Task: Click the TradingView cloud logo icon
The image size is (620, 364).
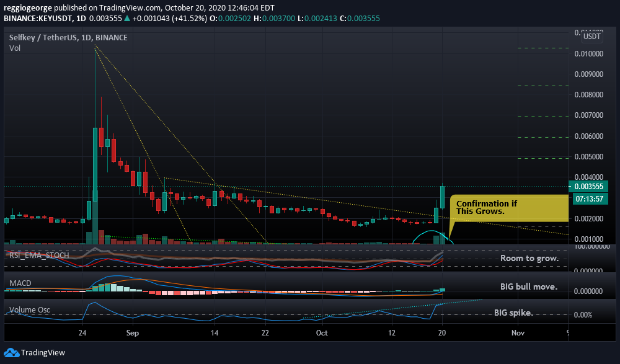Action: (x=11, y=352)
